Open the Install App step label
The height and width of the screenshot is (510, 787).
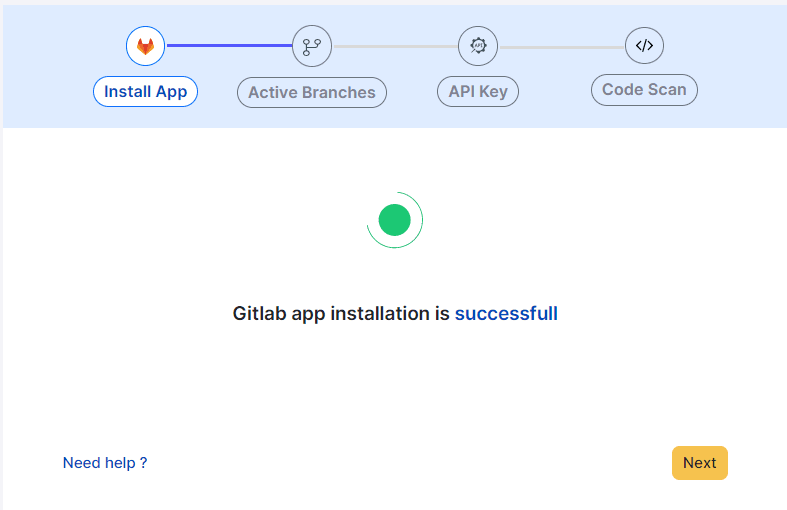pos(146,91)
